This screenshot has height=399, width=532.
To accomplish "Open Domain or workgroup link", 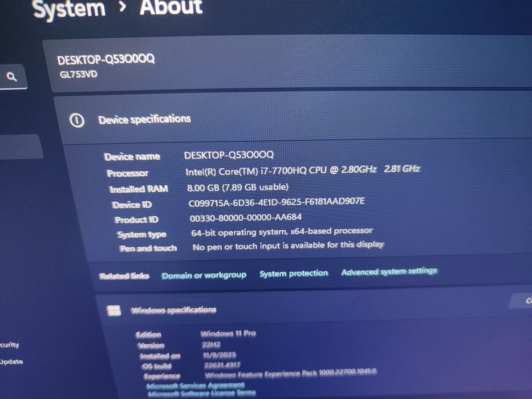I will point(204,275).
